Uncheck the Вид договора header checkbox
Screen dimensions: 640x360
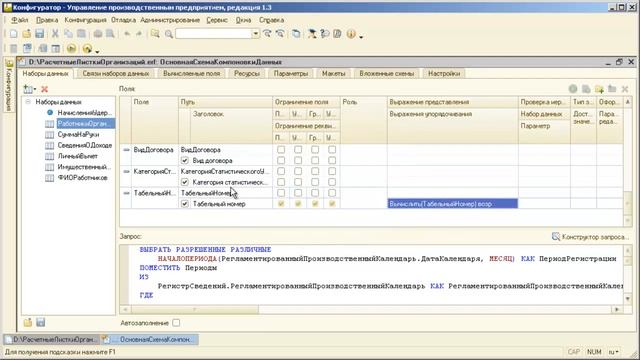point(184,160)
